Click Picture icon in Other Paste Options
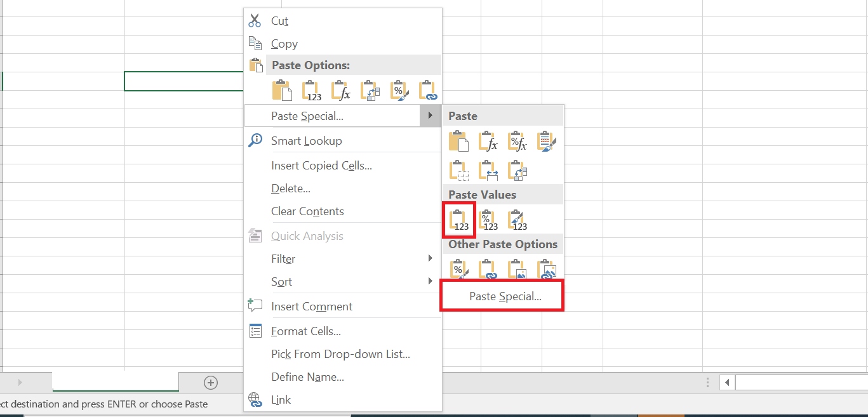The height and width of the screenshot is (417, 868). tap(517, 269)
